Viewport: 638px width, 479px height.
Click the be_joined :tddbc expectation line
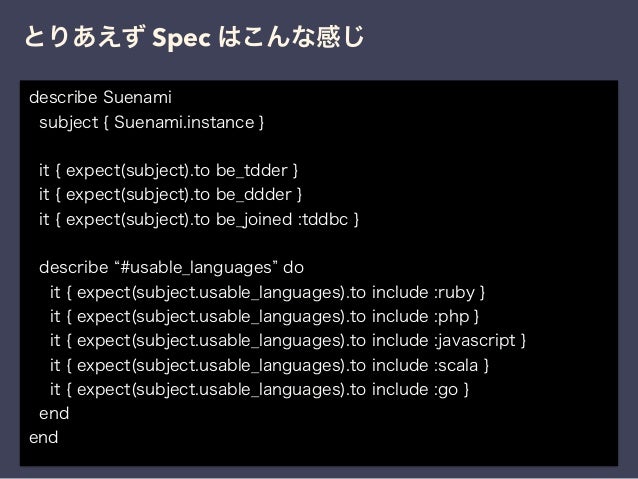199,219
